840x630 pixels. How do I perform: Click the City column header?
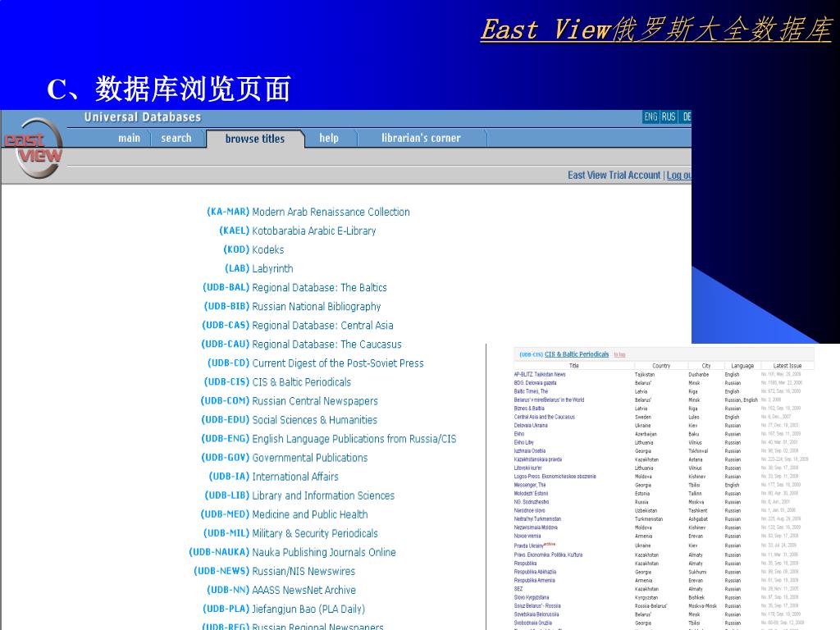pyautogui.click(x=706, y=365)
